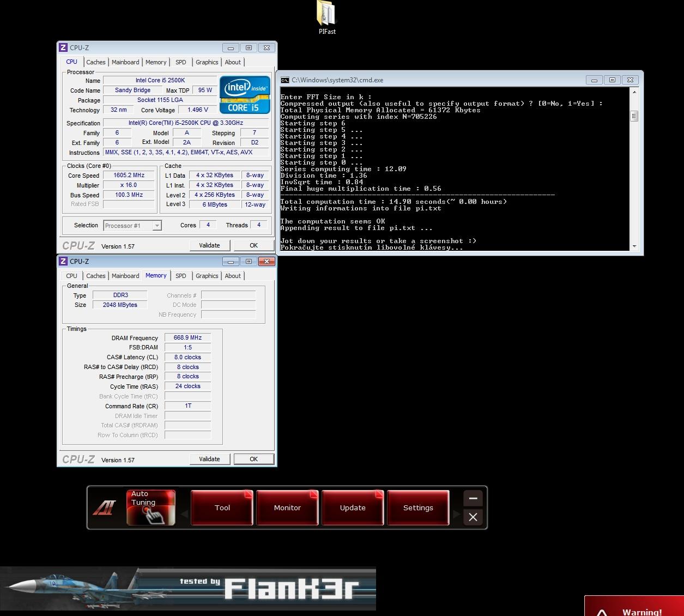Screen dimensions: 684x616
Task: Select Mainboard tab in CPU-Z Memory window
Action: (x=125, y=276)
